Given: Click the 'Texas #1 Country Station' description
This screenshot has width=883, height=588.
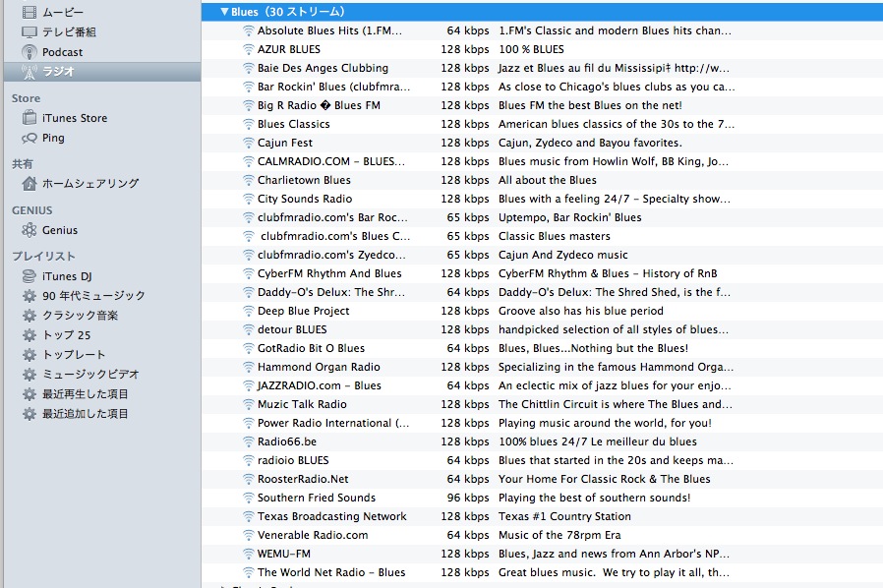Looking at the screenshot, I should (x=564, y=516).
